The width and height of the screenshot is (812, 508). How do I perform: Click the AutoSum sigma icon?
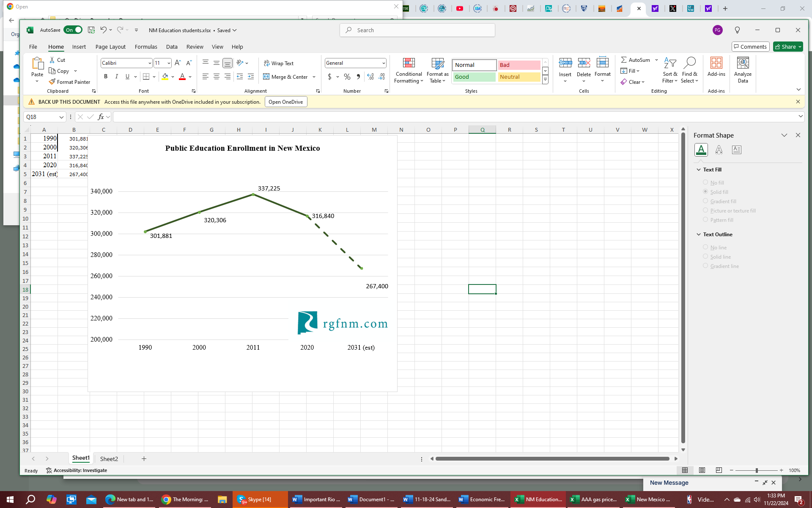[x=624, y=60]
